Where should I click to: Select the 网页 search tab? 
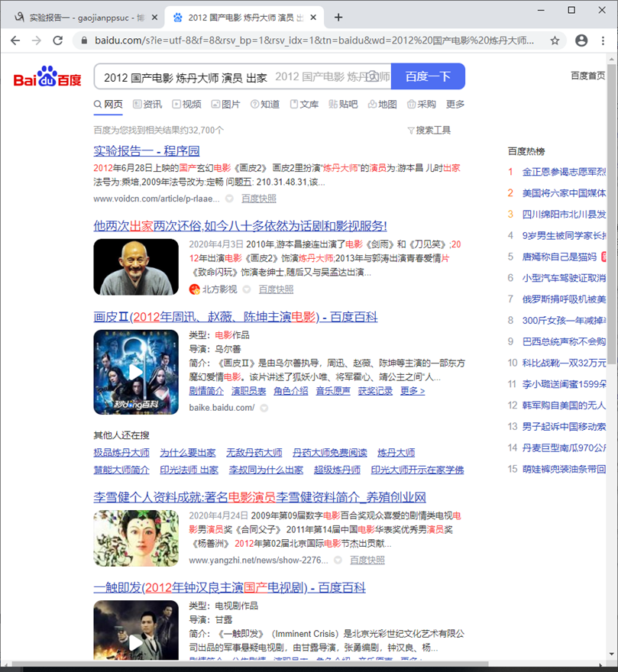pos(108,104)
